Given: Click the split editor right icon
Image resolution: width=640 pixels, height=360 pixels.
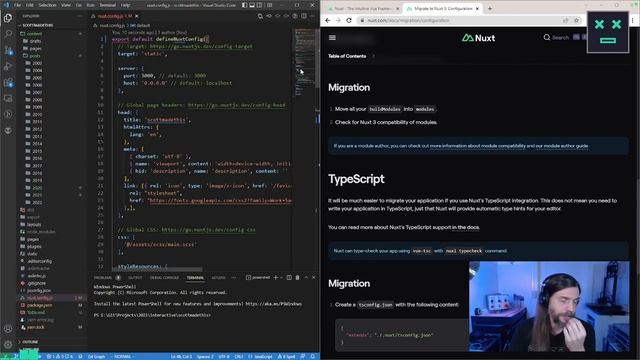Looking at the screenshot, I should tap(304, 16).
